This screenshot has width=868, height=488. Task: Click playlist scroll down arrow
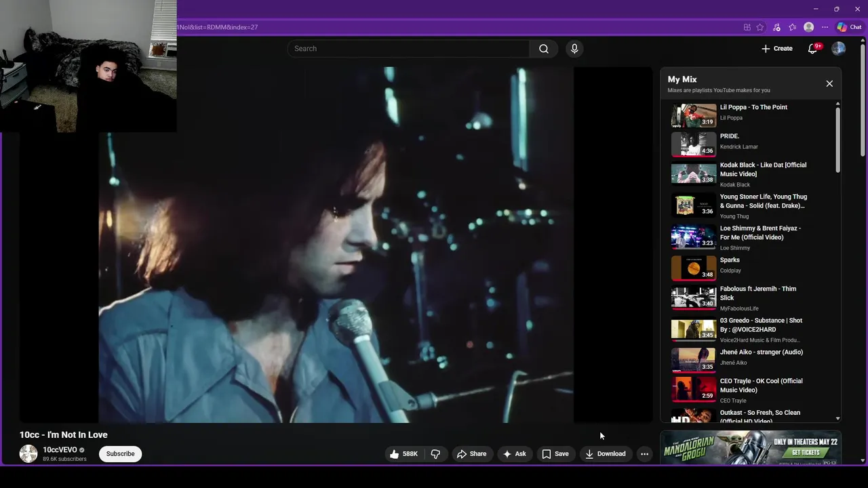[837, 419]
